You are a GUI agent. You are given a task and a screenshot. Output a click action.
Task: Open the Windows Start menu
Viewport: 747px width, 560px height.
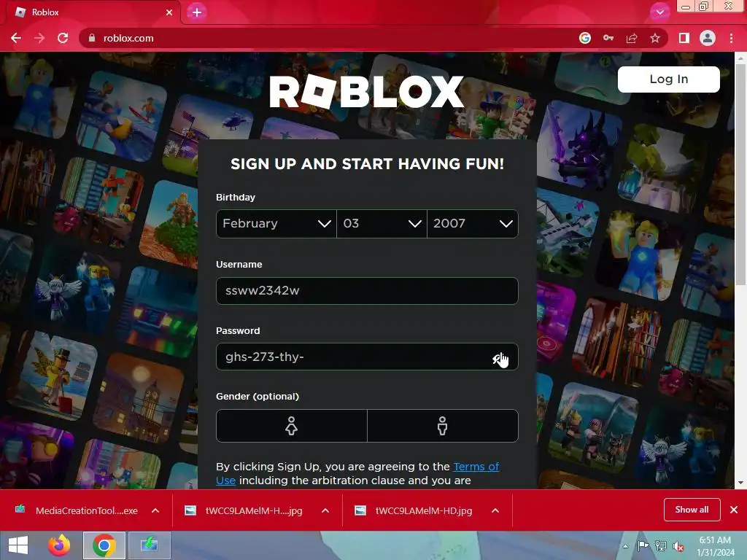[x=18, y=545]
